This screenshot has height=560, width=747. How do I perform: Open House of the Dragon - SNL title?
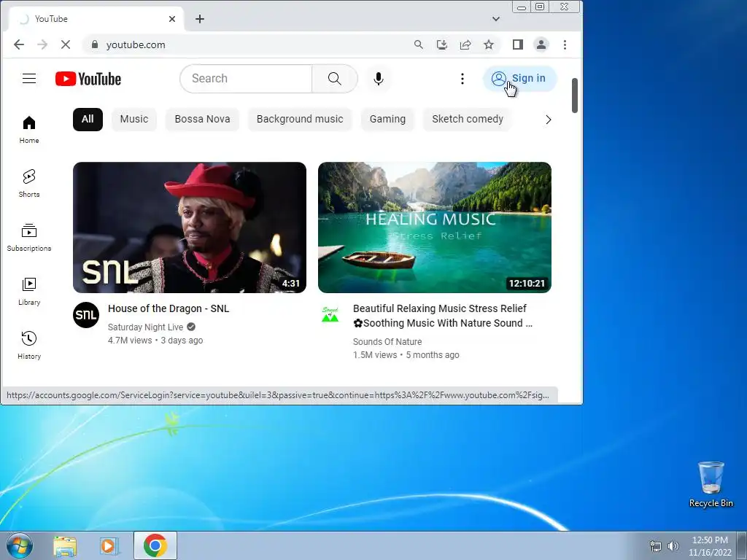(x=169, y=308)
